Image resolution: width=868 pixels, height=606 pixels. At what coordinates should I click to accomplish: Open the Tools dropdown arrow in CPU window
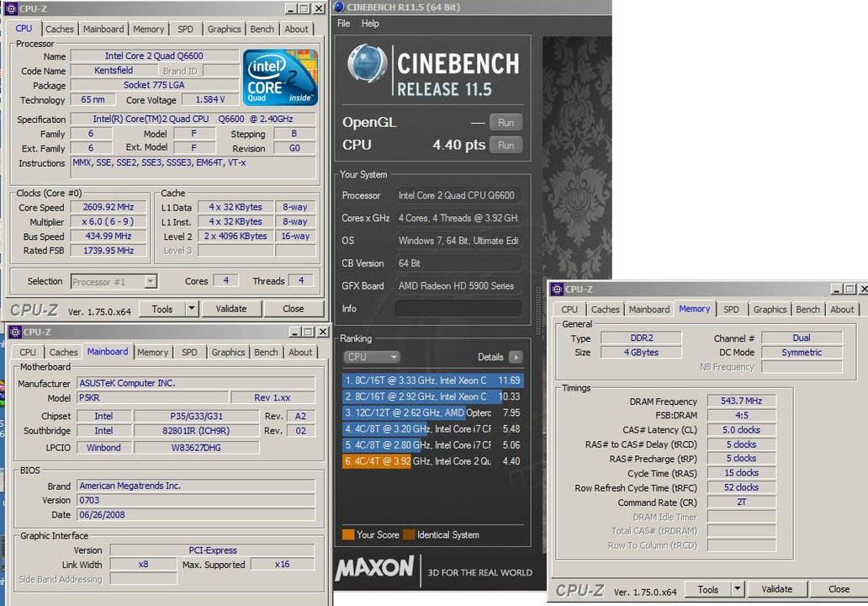point(192,309)
